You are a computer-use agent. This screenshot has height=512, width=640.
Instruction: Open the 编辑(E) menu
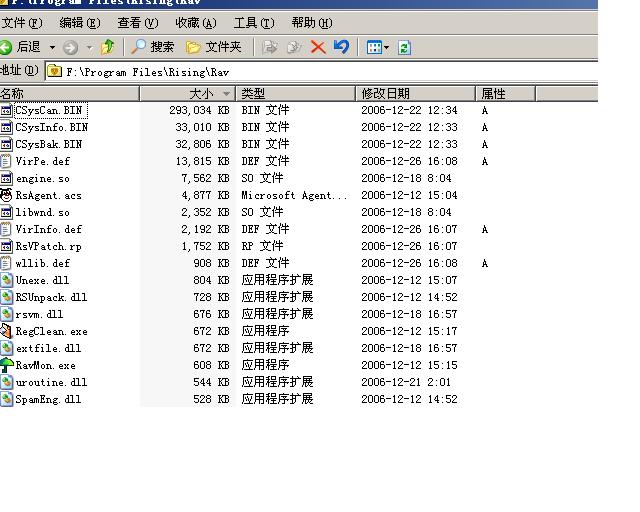click(x=80, y=23)
